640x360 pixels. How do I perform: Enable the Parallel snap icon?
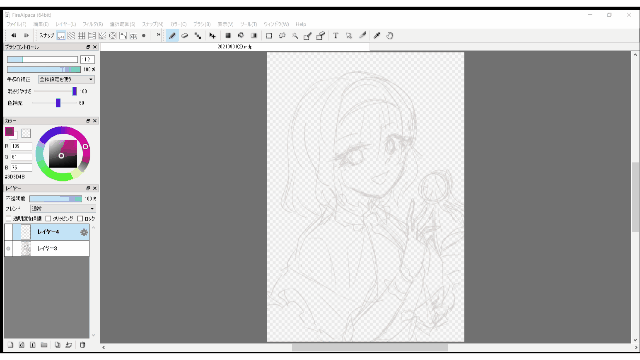coord(71,36)
